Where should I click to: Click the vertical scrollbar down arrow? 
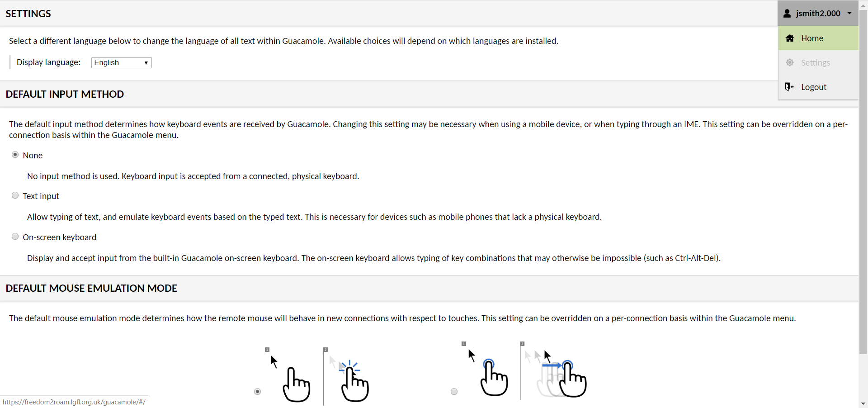[863, 403]
